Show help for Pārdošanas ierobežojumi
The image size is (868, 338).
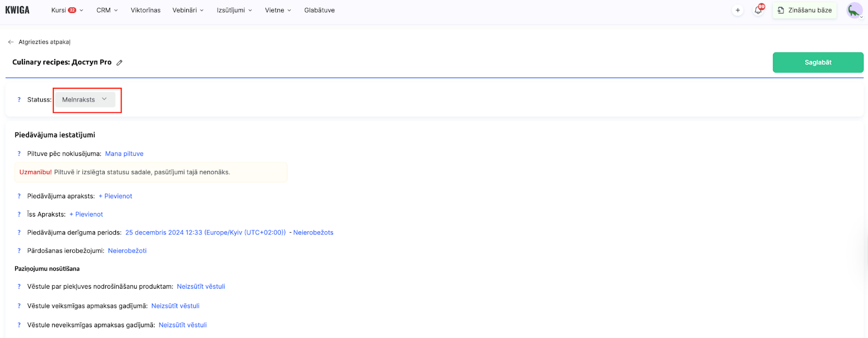(x=19, y=251)
